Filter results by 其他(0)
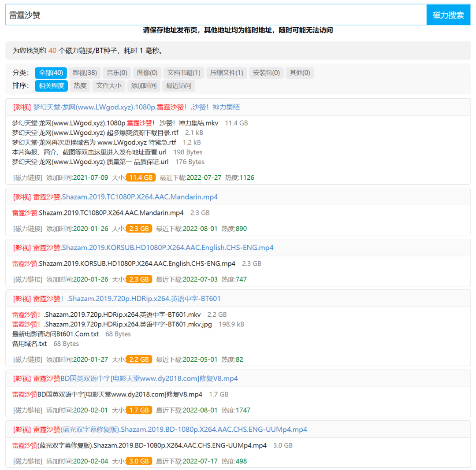The height and width of the screenshot is (470, 476). [x=300, y=73]
